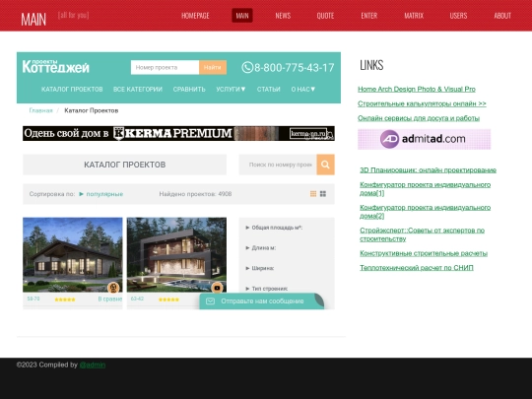The height and width of the screenshot is (399, 532).
Task: Open the О НАС dropdown menu
Action: pyautogui.click(x=303, y=90)
